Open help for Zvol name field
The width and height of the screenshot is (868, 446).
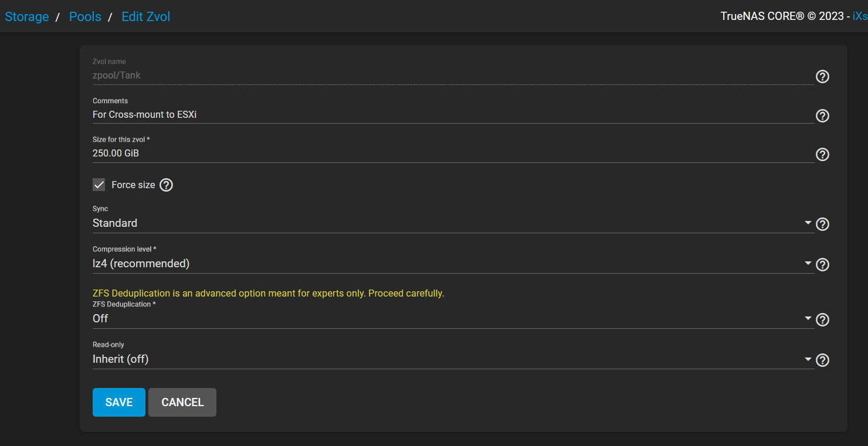pos(822,76)
